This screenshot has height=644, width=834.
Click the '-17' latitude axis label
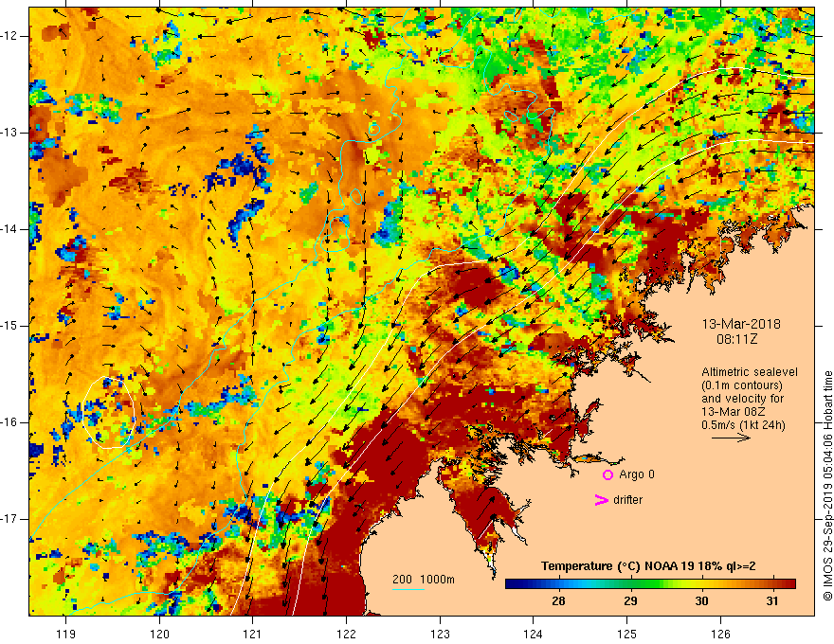point(9,519)
